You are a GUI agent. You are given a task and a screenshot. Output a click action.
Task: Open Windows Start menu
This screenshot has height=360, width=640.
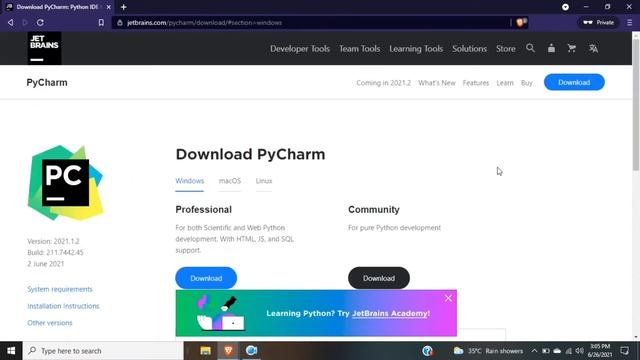(x=11, y=351)
